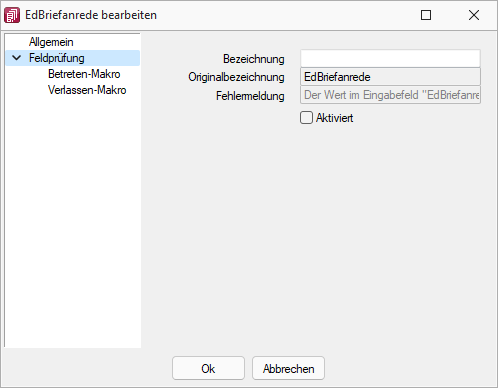The width and height of the screenshot is (498, 388).
Task: Close the dialog with the X icon
Action: pos(474,15)
